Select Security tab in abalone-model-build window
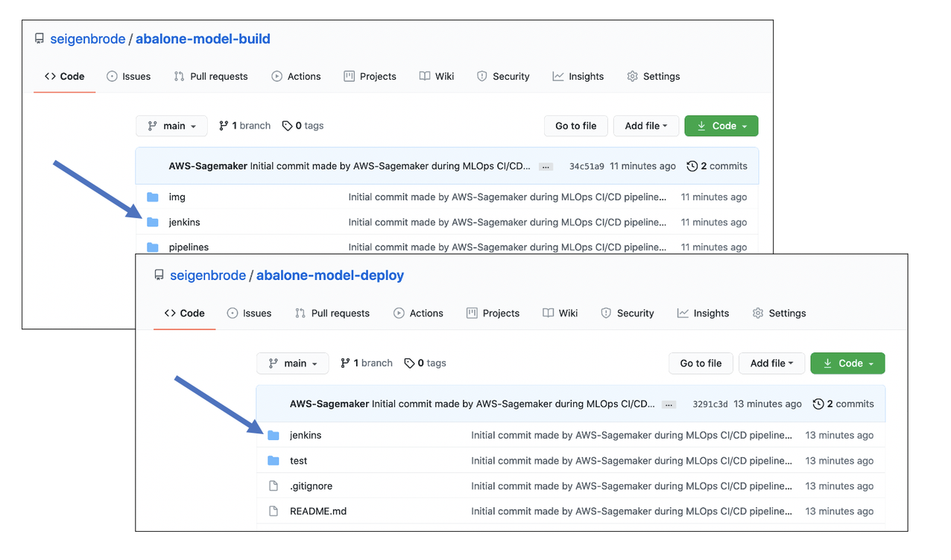This screenshot has height=560, width=951. [503, 76]
